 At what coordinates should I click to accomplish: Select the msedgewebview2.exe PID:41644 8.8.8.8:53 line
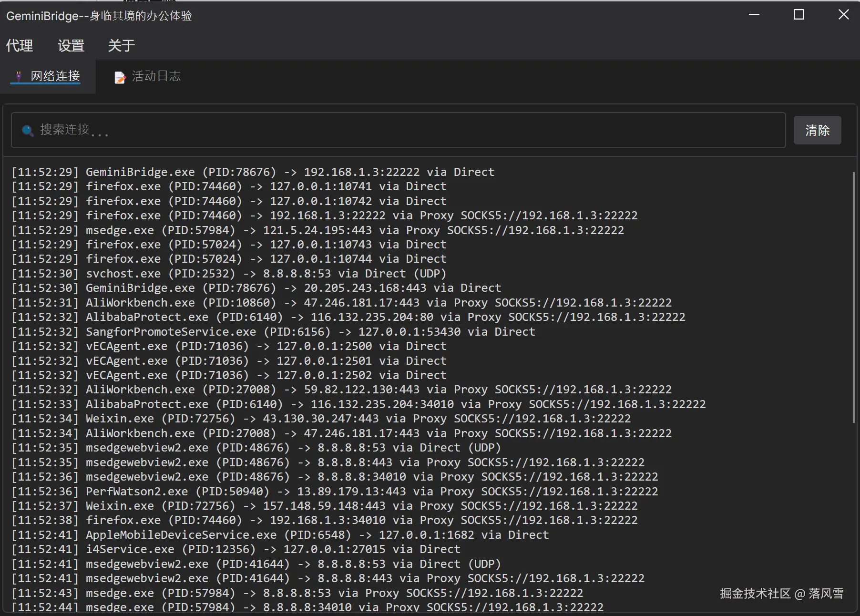pyautogui.click(x=256, y=564)
